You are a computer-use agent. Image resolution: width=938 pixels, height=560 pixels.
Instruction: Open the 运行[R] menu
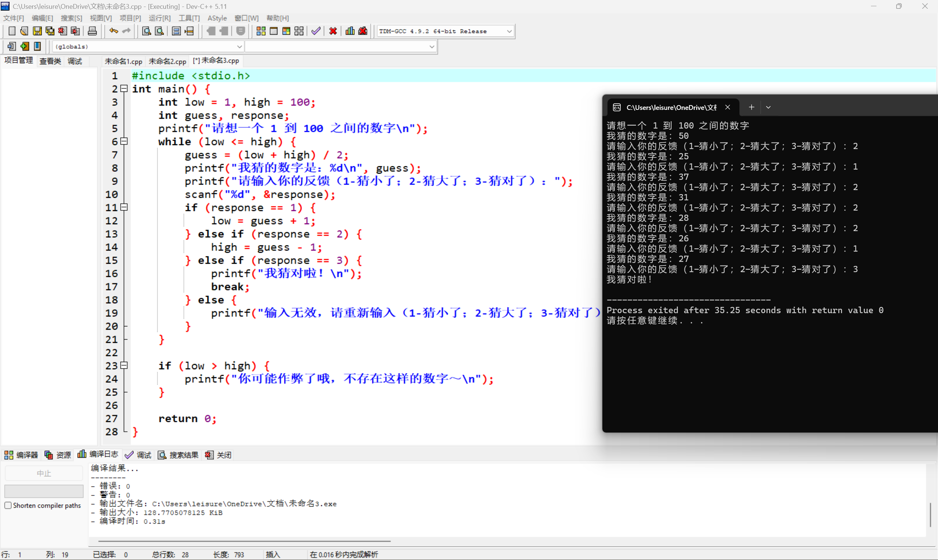pyautogui.click(x=159, y=18)
